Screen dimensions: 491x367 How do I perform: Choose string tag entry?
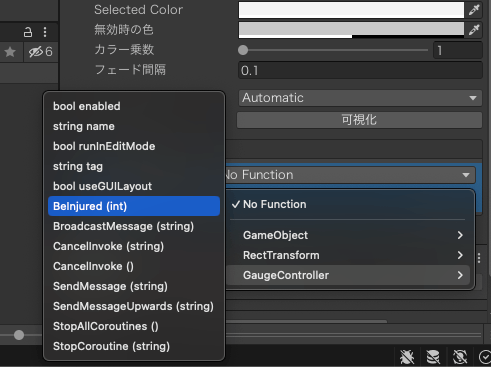134,166
